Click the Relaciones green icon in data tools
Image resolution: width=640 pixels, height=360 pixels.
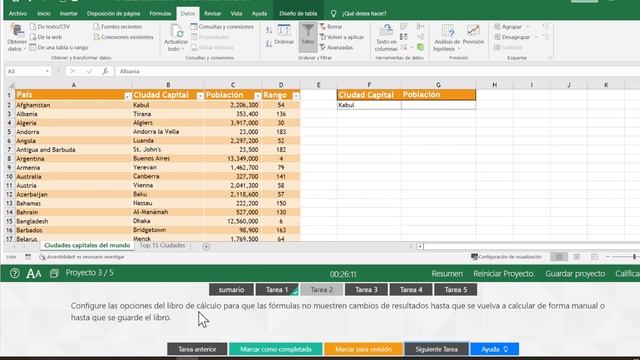(x=420, y=47)
